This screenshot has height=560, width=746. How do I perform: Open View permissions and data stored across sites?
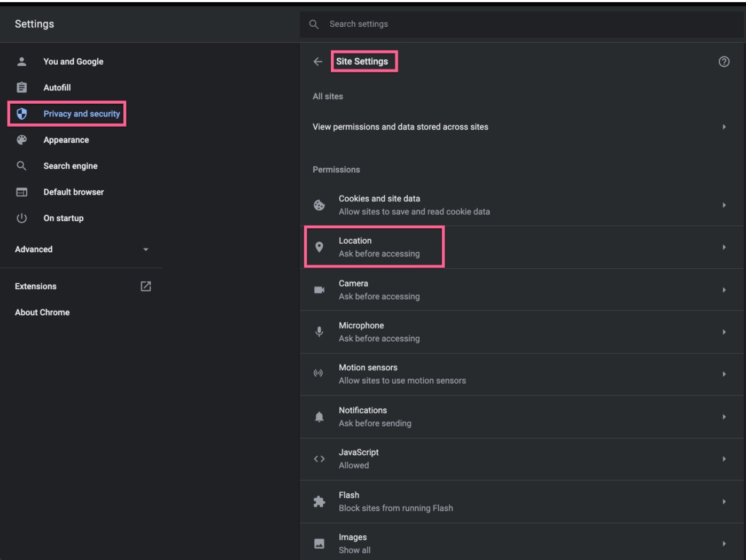[522, 127]
